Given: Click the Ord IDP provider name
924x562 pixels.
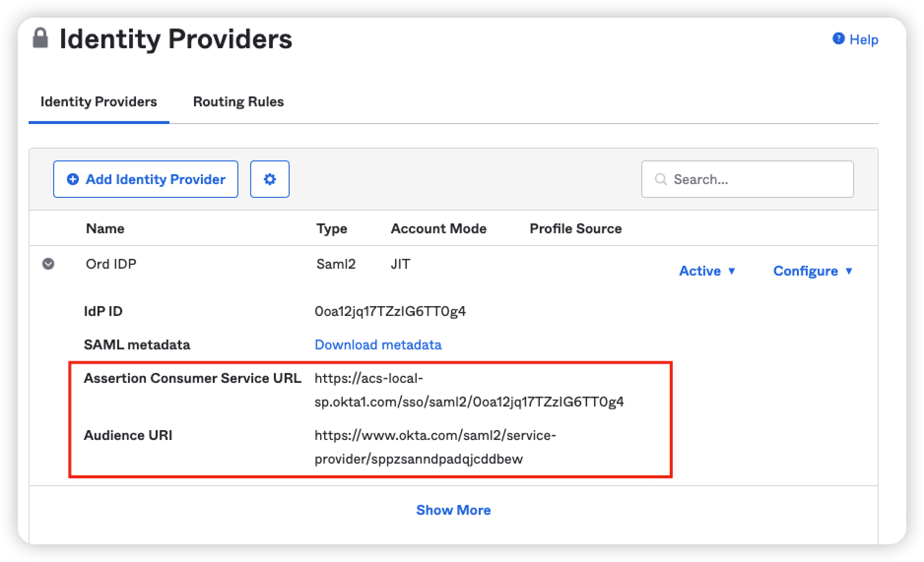Looking at the screenshot, I should (111, 264).
